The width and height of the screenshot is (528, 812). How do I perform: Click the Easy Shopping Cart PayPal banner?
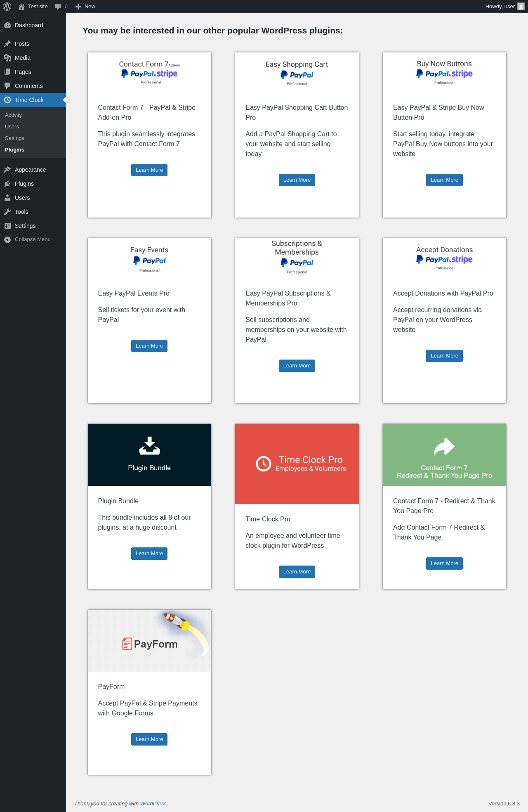point(297,73)
